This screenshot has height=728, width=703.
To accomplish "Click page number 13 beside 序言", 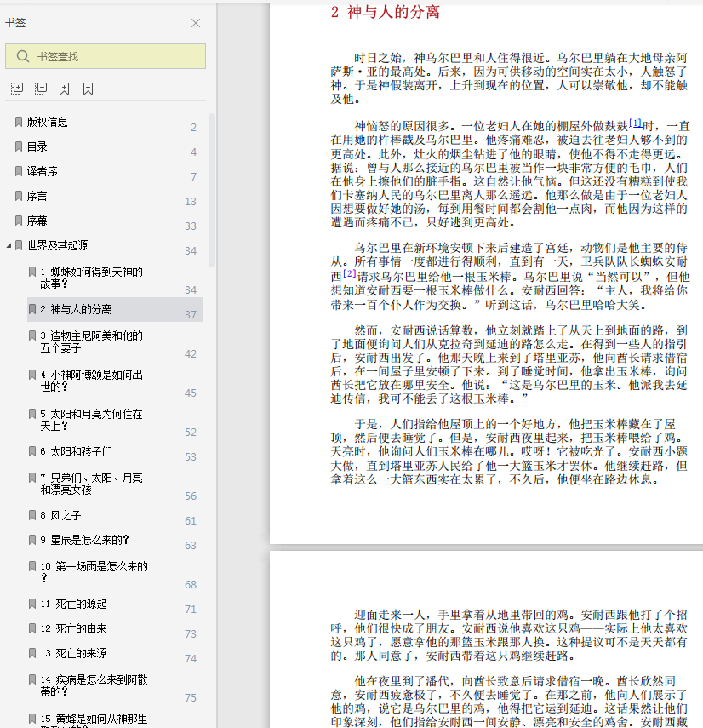I will (191, 202).
